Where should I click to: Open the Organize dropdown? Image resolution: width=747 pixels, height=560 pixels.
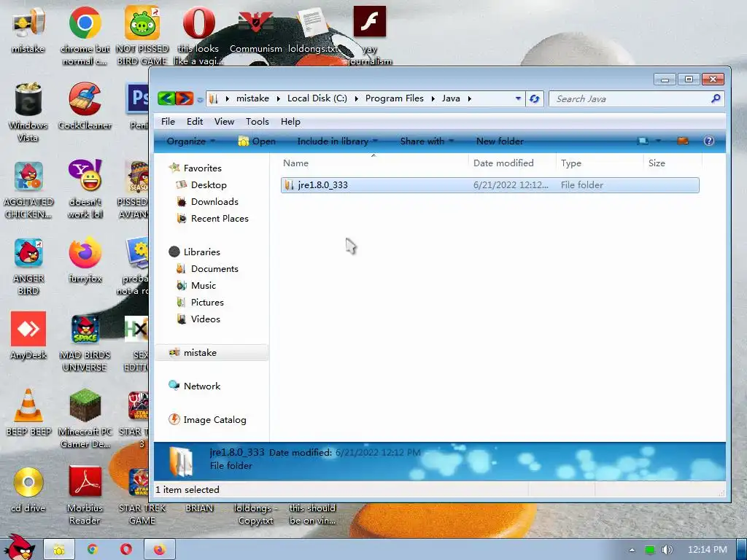[x=191, y=141]
